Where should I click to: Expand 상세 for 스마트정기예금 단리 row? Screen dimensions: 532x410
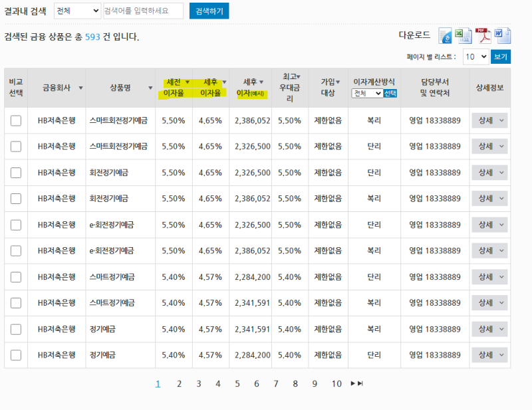489,276
